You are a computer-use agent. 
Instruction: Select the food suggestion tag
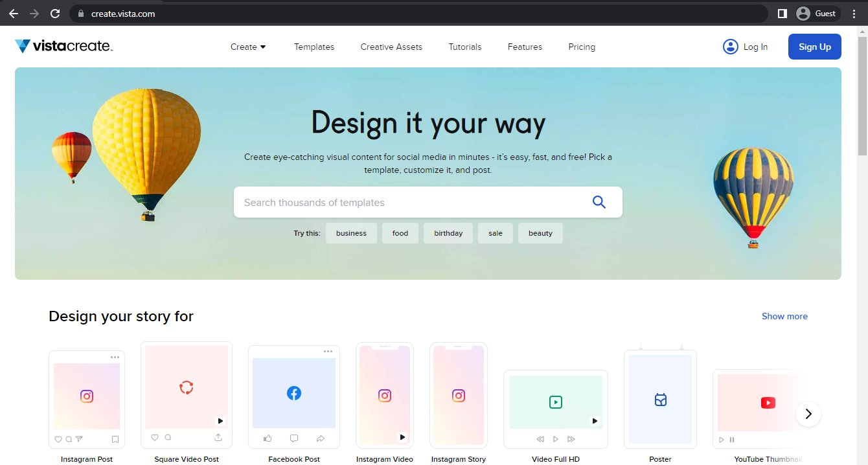[x=400, y=233]
